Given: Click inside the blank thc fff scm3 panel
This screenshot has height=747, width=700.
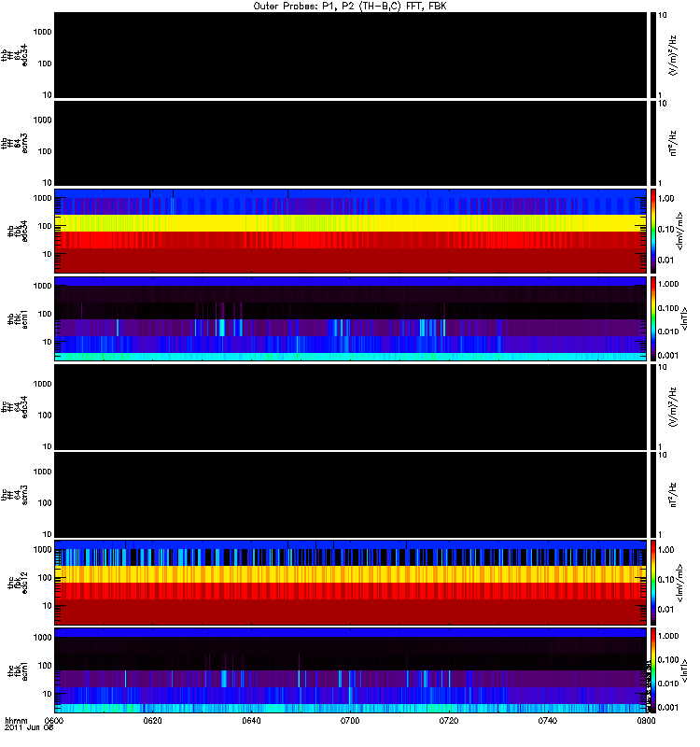Looking at the screenshot, I should [x=351, y=494].
